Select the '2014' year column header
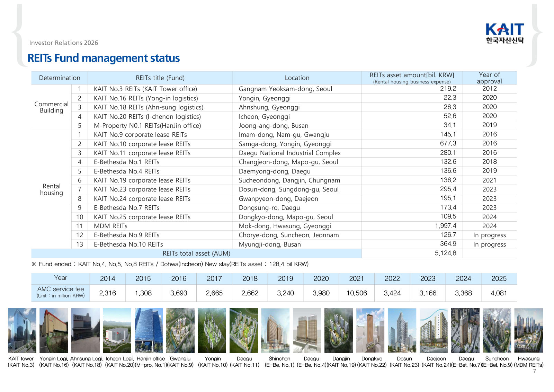Image resolution: width=554 pixels, height=392 pixels. (x=108, y=278)
